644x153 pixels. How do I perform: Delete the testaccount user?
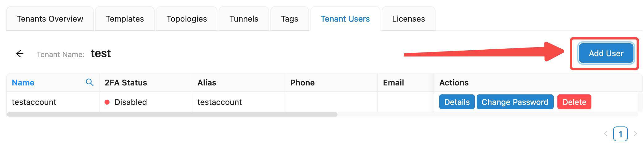(x=574, y=102)
